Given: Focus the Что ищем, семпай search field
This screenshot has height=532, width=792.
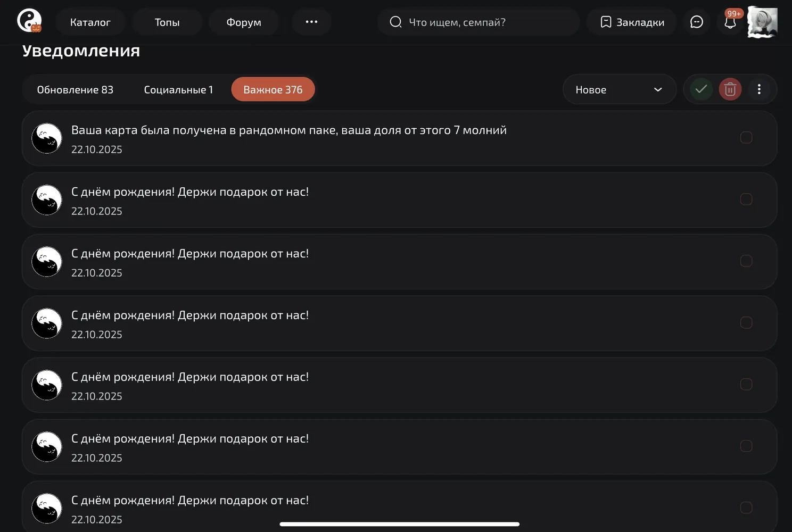Looking at the screenshot, I should point(478,22).
